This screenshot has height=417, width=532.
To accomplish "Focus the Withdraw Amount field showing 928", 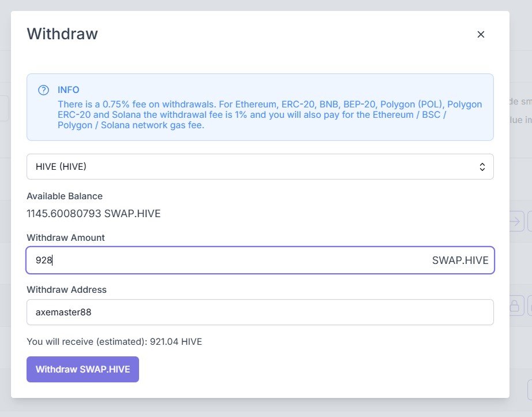I will [x=260, y=260].
